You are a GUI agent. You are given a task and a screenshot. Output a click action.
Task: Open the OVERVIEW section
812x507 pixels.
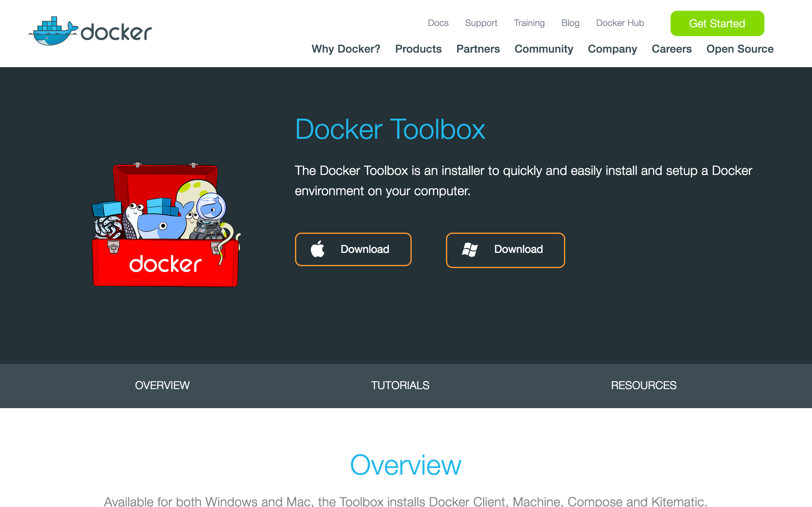click(162, 385)
